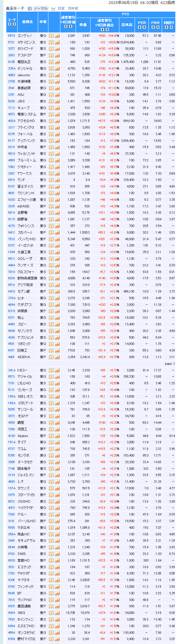The width and height of the screenshot is (179, 644).
Task: Sort コード column descending
Action: tap(14, 24)
